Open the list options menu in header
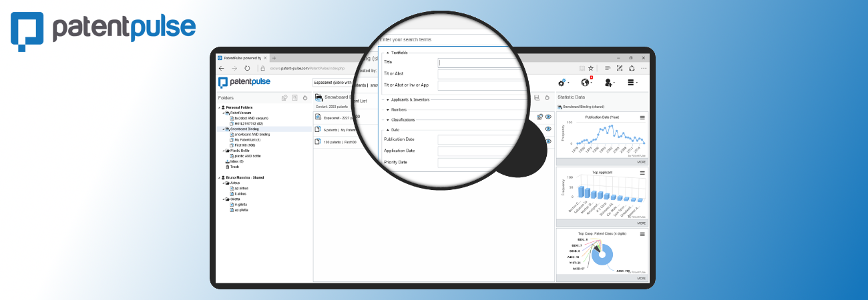 click(632, 83)
